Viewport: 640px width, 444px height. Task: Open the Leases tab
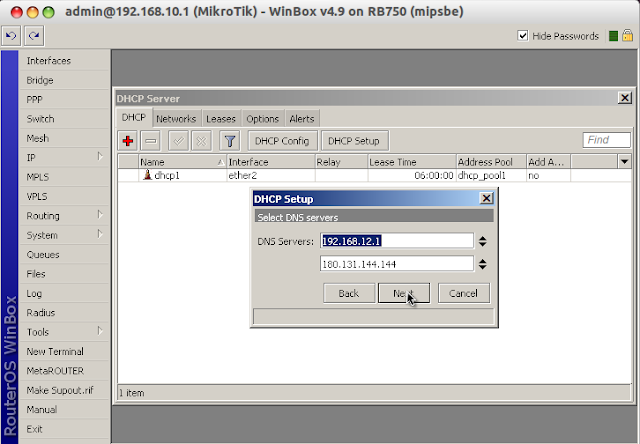tap(221, 119)
